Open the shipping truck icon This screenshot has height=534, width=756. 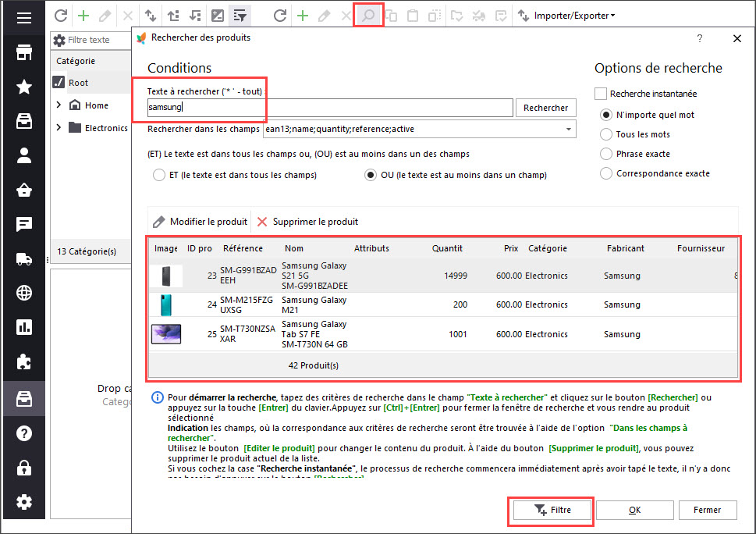click(24, 259)
